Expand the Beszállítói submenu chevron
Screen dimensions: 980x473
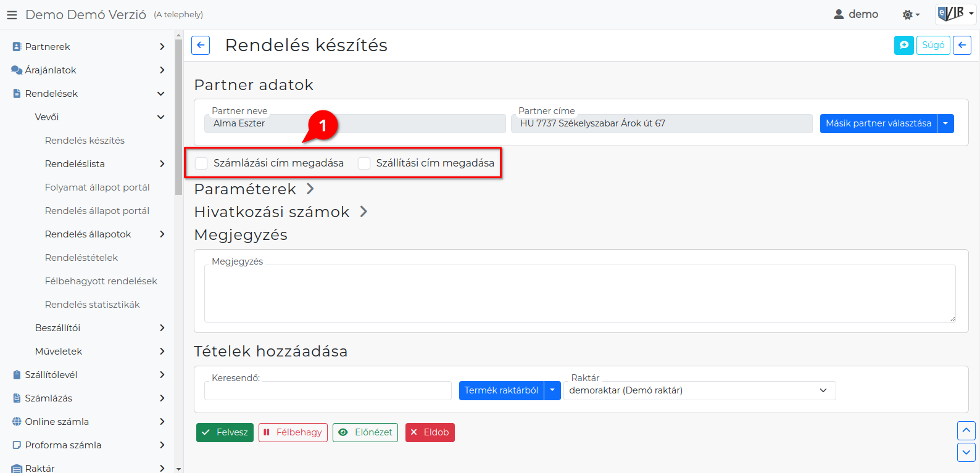[162, 328]
